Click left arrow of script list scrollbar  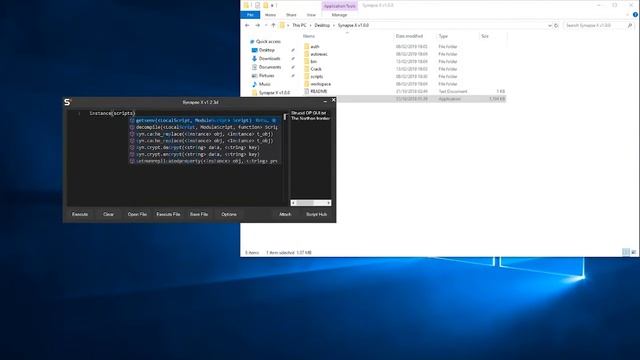[x=293, y=203]
